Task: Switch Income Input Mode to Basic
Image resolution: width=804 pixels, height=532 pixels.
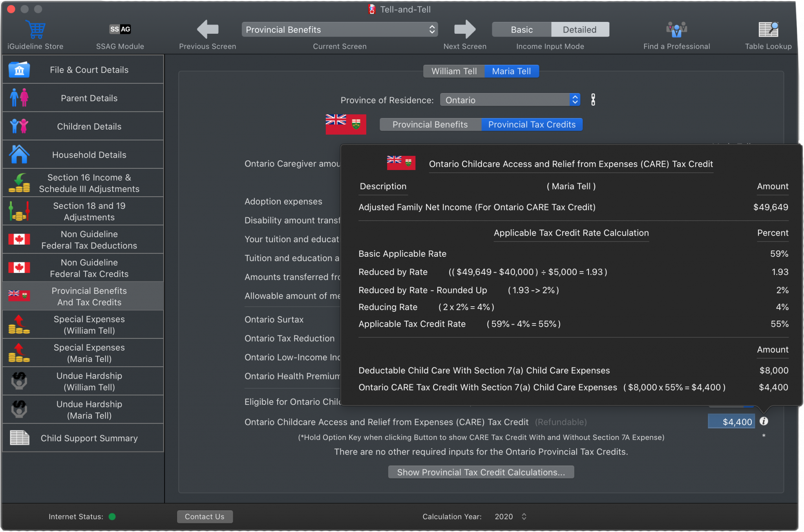Action: [x=521, y=29]
